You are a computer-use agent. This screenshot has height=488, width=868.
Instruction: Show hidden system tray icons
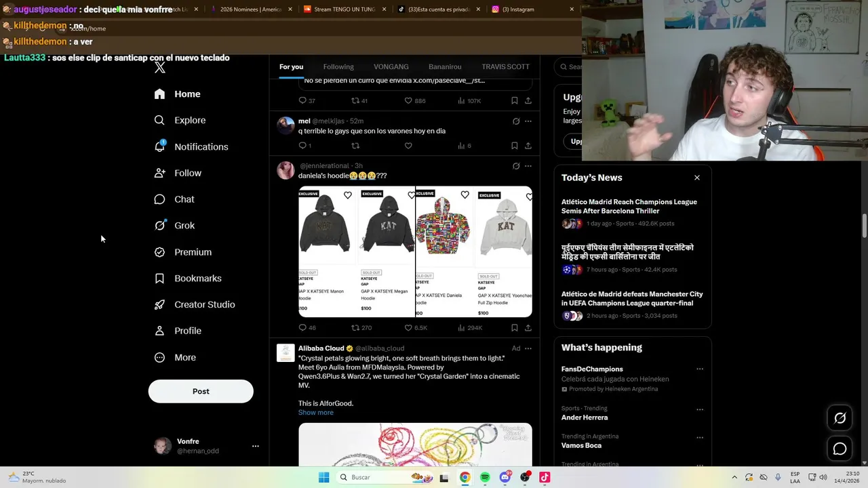pos(734,477)
